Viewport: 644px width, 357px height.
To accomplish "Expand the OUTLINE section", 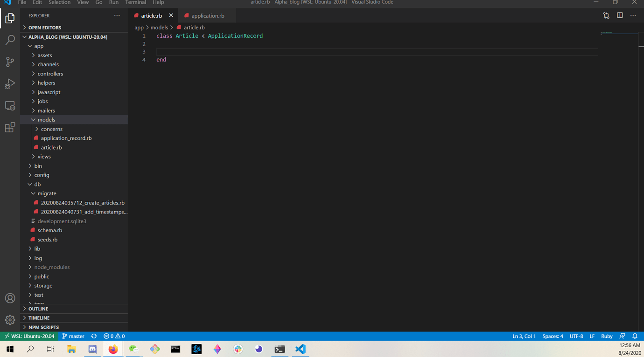I will pyautogui.click(x=38, y=309).
